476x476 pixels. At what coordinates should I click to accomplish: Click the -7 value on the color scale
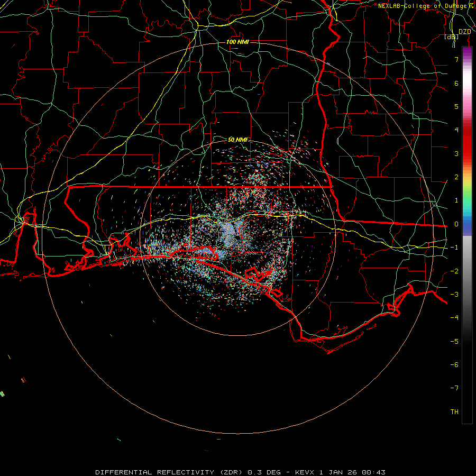click(x=454, y=388)
